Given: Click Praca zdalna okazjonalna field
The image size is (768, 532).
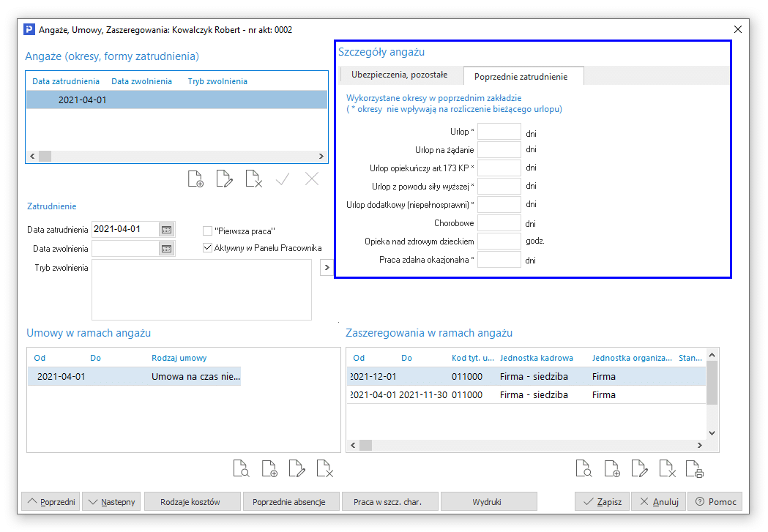Looking at the screenshot, I should coord(499,259).
